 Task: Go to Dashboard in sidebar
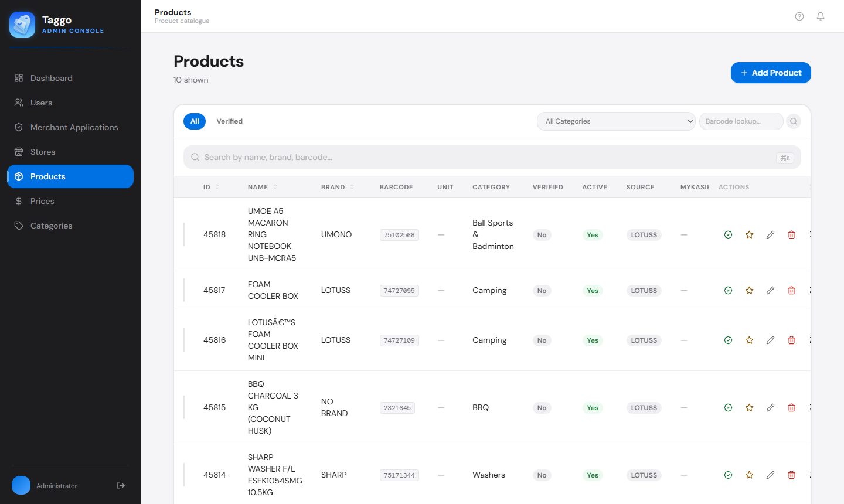click(70, 78)
